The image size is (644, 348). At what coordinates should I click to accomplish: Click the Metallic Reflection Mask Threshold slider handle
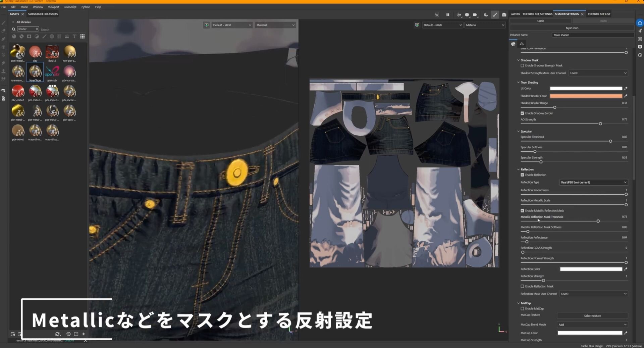(x=598, y=221)
